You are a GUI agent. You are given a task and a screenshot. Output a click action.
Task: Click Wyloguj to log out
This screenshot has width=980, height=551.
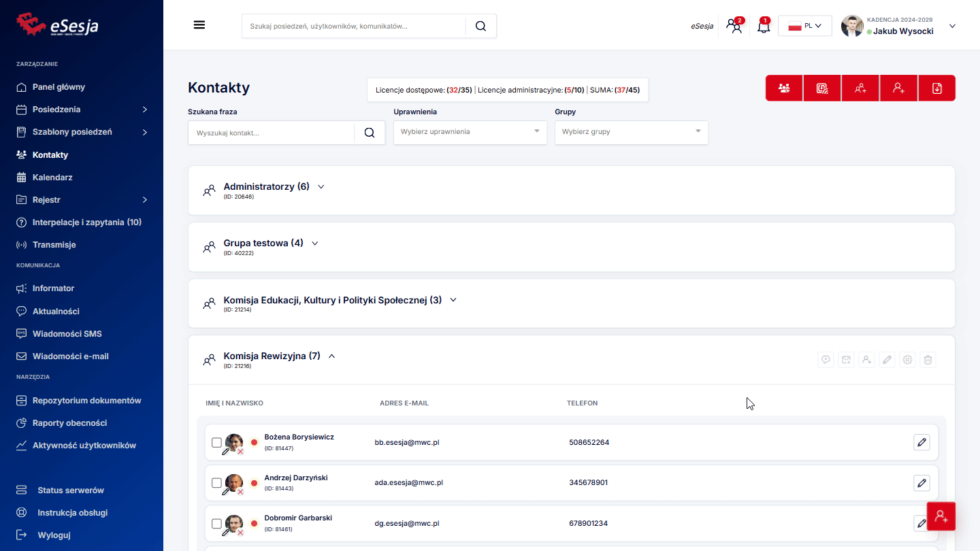coord(54,535)
